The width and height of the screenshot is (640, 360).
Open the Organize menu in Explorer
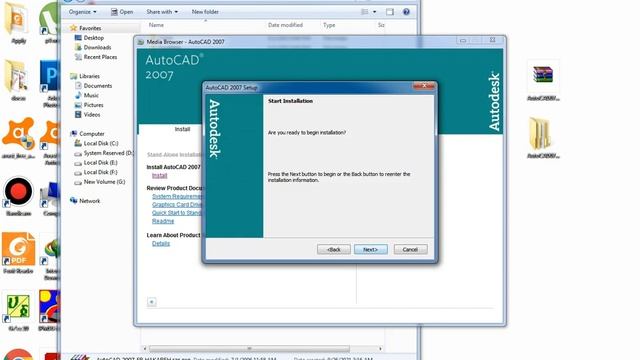tap(82, 12)
